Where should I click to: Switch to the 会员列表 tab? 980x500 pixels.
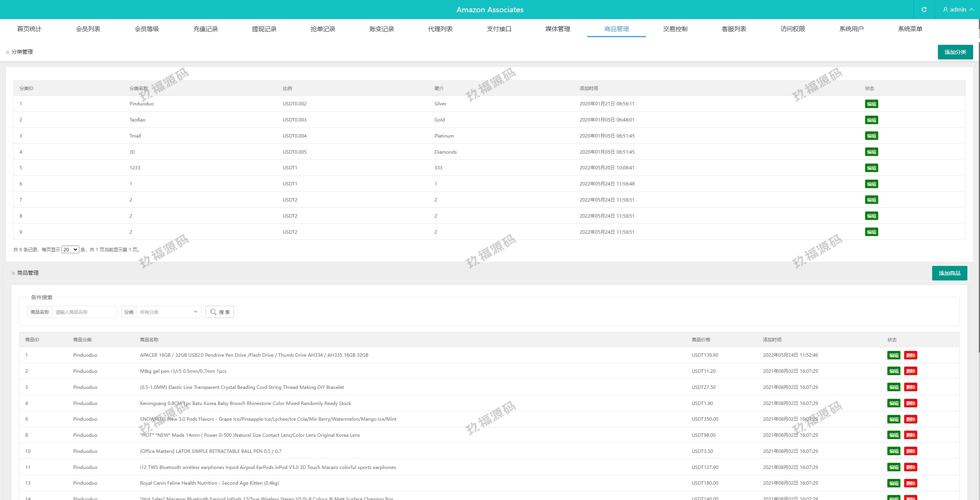coord(88,29)
